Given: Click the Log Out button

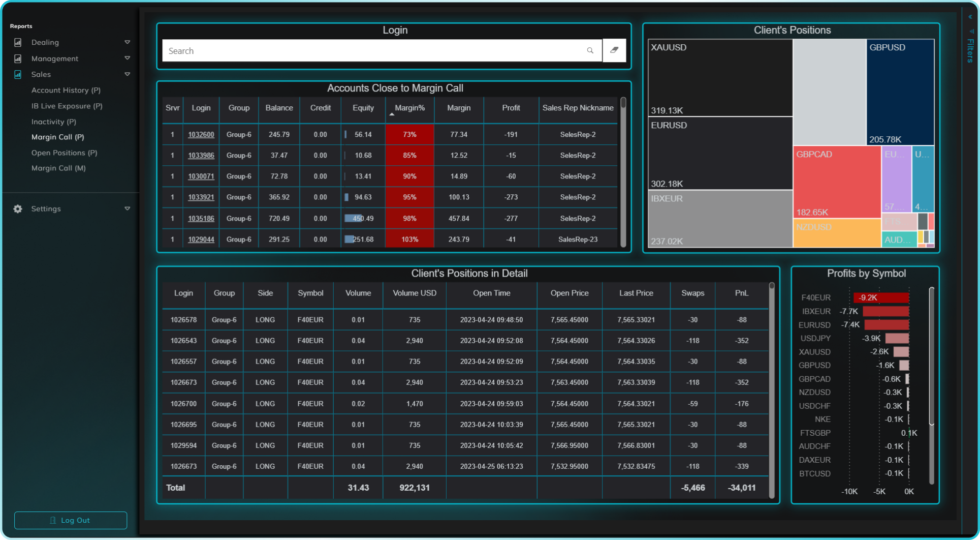Looking at the screenshot, I should click(71, 520).
